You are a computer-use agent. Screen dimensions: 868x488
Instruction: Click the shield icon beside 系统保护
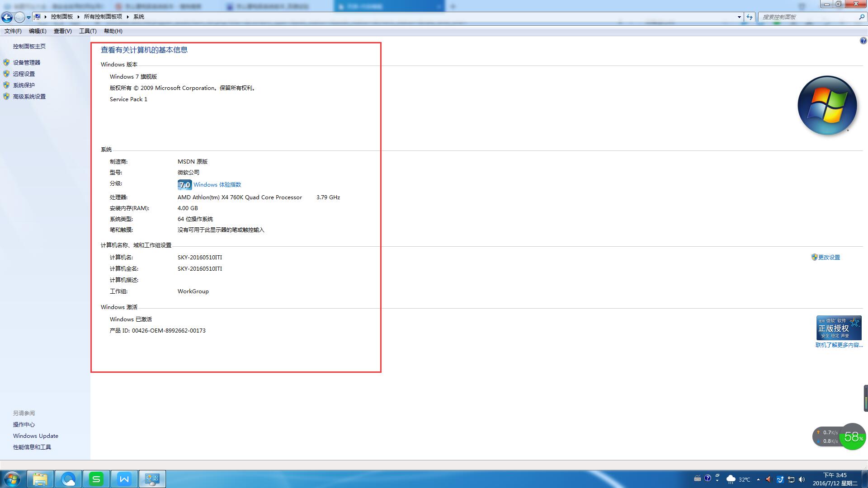(6, 85)
